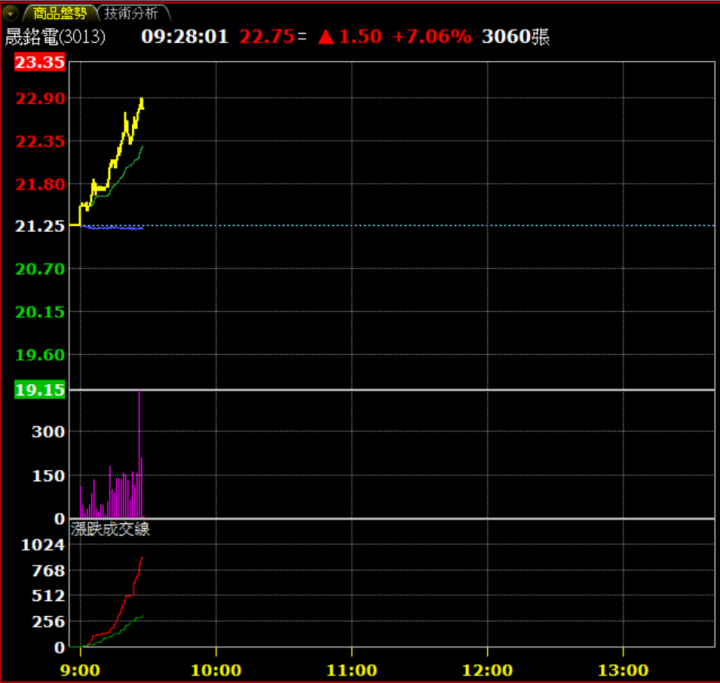720x683 pixels.
Task: Click the percentage change +7.06%
Action: [x=432, y=37]
